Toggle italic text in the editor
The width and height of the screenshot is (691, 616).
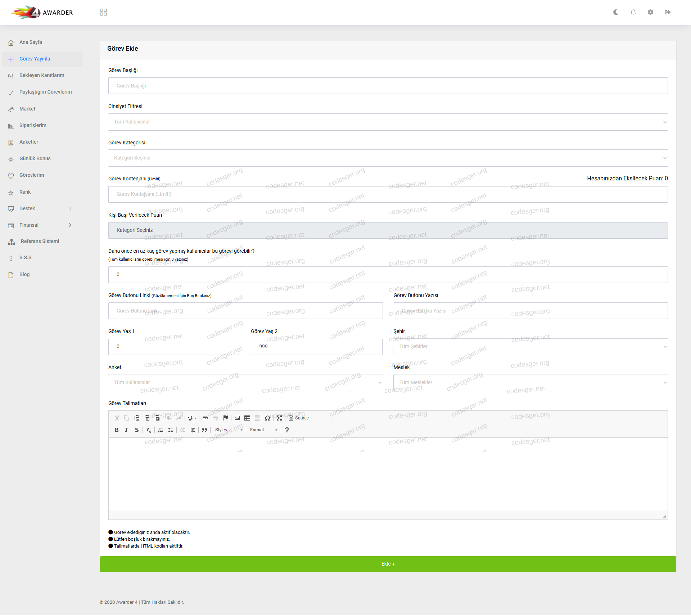126,430
